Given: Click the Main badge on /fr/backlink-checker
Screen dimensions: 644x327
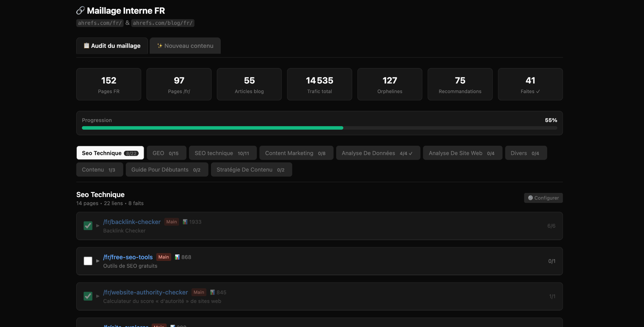Looking at the screenshot, I should [x=172, y=222].
